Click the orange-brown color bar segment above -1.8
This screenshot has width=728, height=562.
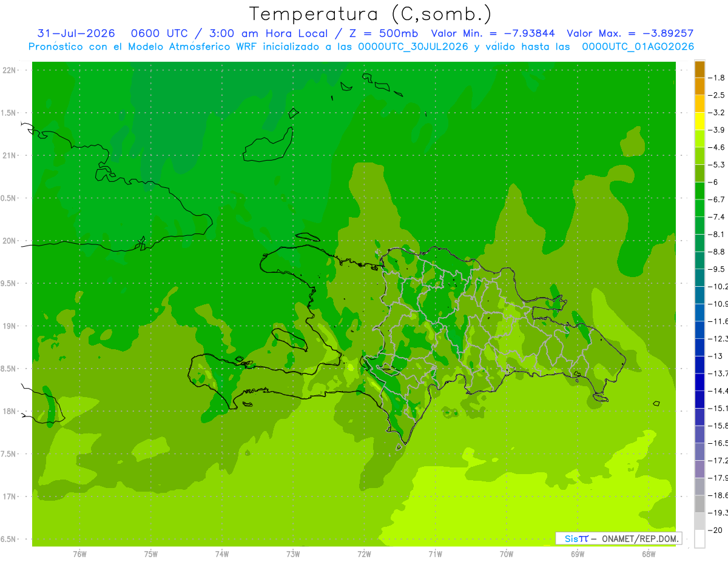pyautogui.click(x=699, y=69)
